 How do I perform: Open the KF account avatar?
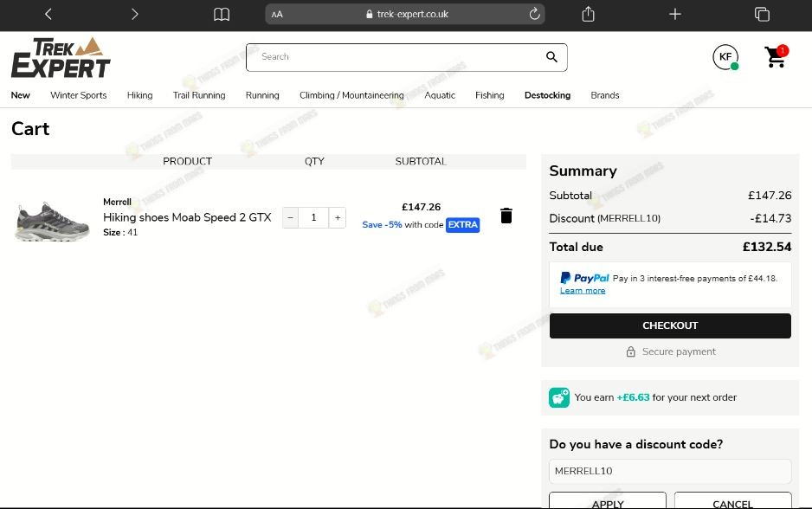point(725,57)
